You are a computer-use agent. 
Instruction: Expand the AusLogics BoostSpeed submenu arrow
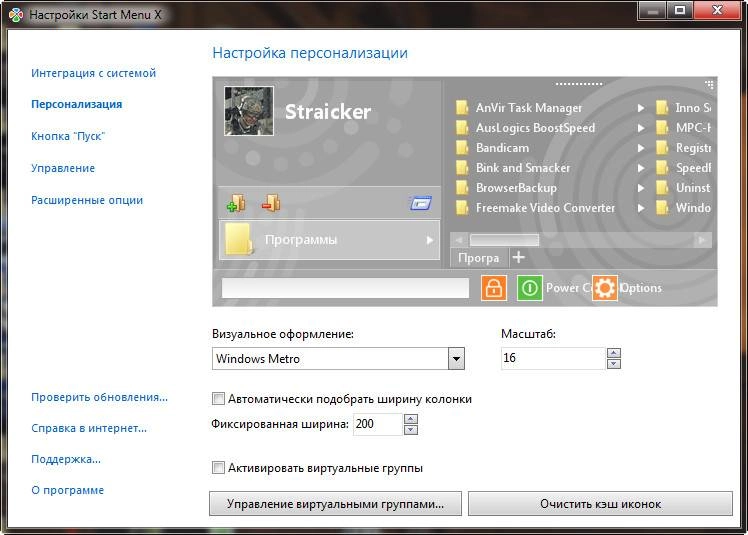coord(641,128)
